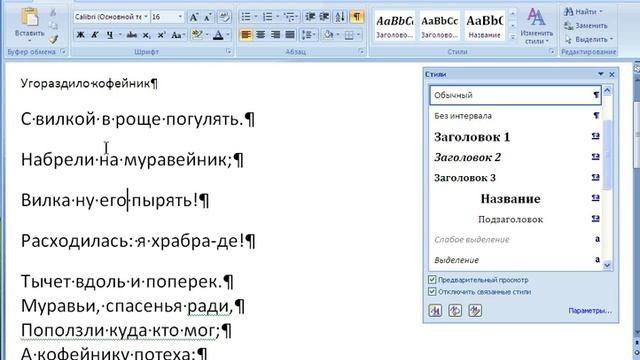Click the Increase Indent icon
The width and height of the screenshot is (640, 360).
[324, 16]
